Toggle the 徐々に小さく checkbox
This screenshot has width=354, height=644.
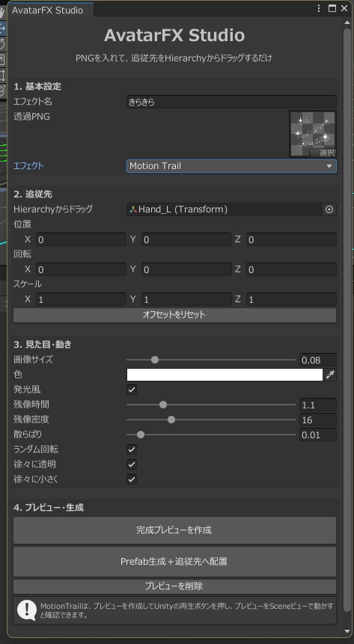(x=132, y=479)
